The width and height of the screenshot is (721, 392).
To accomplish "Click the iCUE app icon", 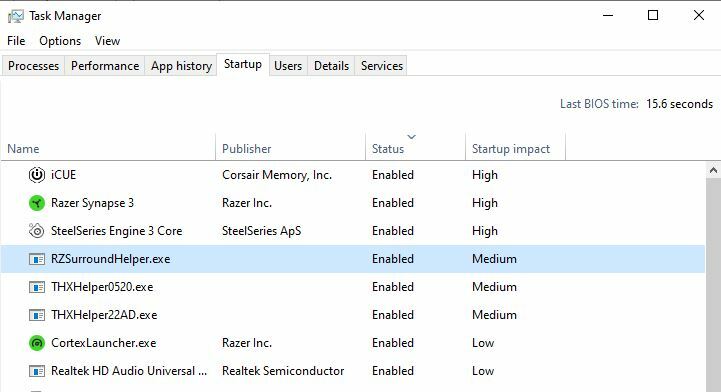I will [37, 175].
